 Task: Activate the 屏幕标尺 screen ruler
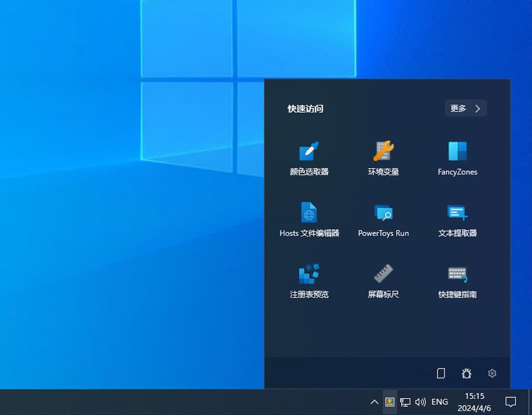pos(383,281)
